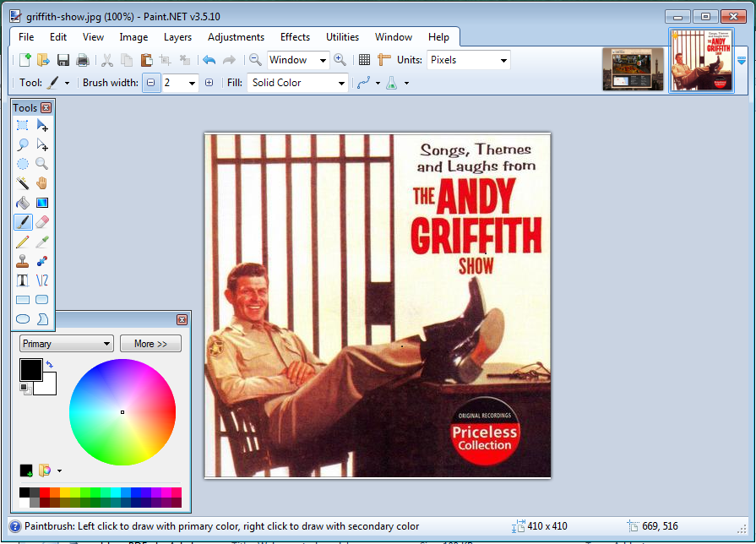Select the Zoom tool in Tools panel
Image resolution: width=756 pixels, height=544 pixels.
42,164
